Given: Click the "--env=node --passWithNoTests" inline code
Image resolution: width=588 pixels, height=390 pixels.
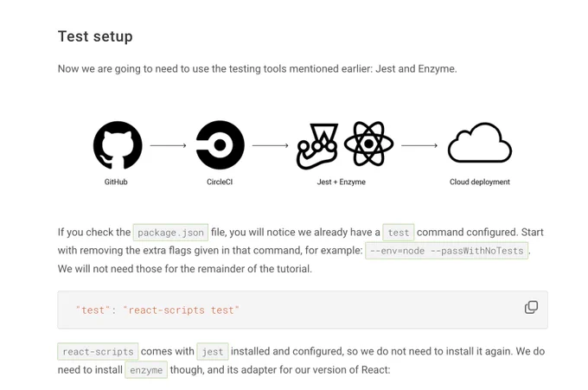Looking at the screenshot, I should point(447,251).
